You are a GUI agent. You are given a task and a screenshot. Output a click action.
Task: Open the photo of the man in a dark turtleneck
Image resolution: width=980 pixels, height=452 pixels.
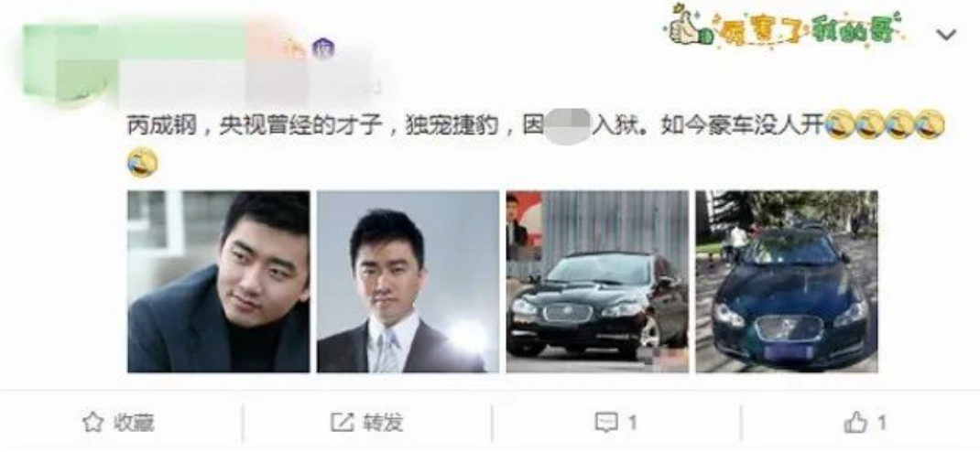[218, 282]
